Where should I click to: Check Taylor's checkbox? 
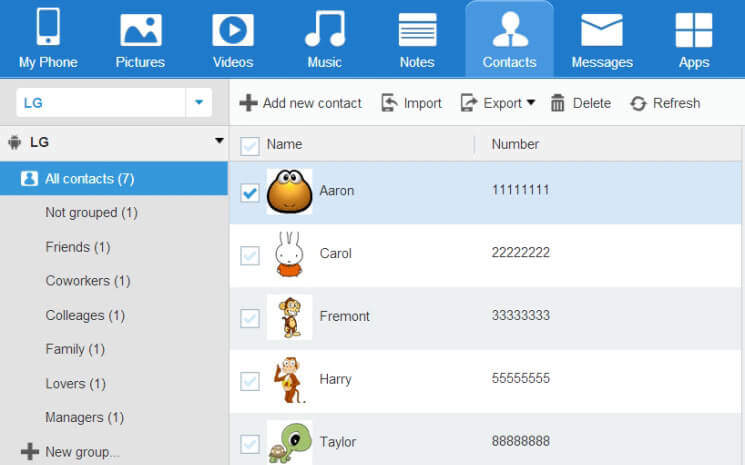pos(249,444)
